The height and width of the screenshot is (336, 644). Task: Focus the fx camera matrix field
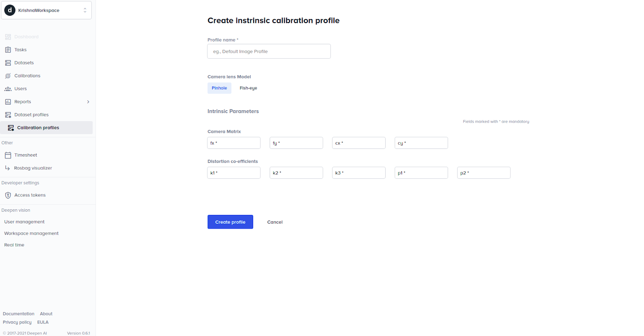[234, 143]
